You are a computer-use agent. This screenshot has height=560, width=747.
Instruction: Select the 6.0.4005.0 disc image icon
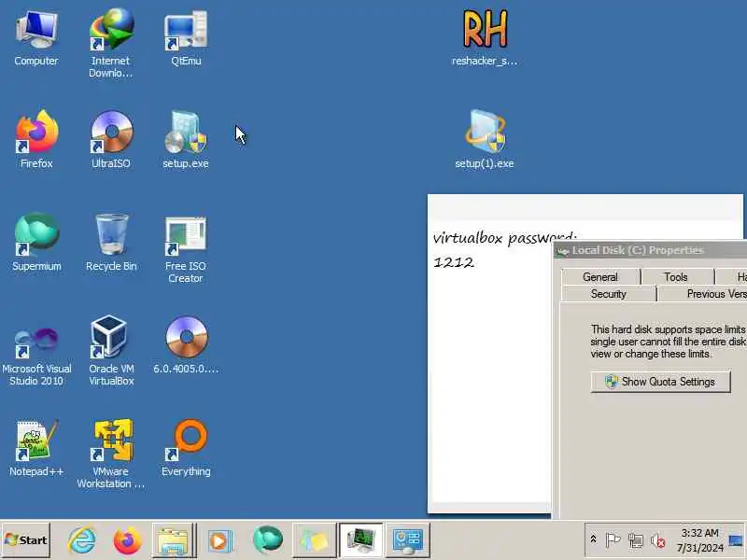tap(186, 344)
